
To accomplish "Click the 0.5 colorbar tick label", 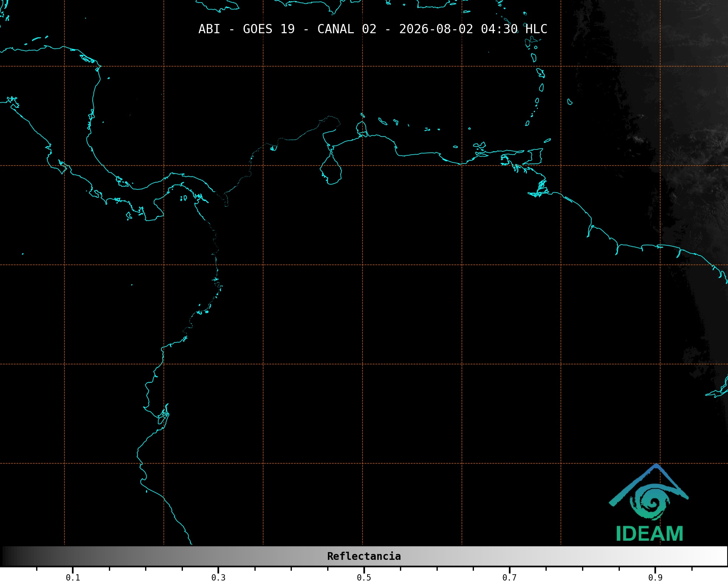I will click(x=364, y=578).
